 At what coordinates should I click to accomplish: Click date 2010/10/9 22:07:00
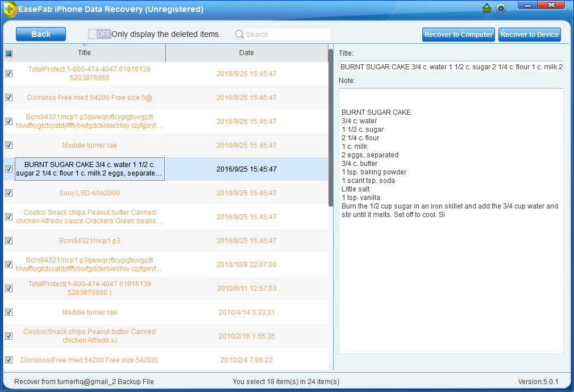tap(247, 264)
